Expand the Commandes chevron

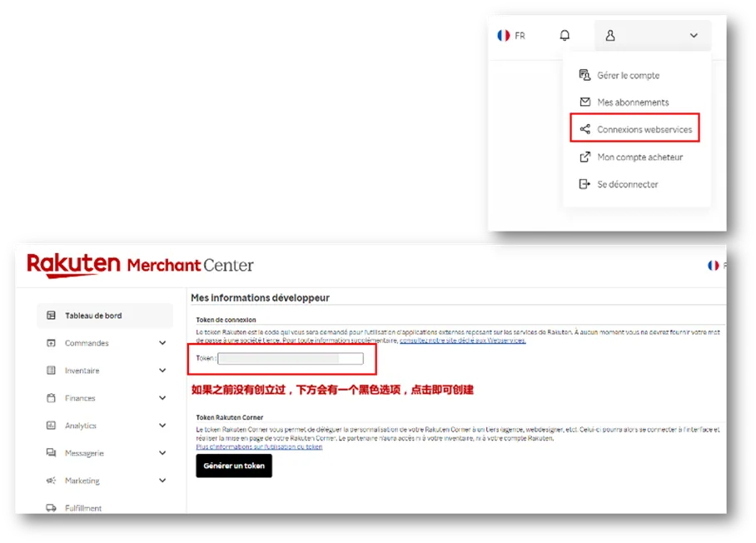coord(162,343)
